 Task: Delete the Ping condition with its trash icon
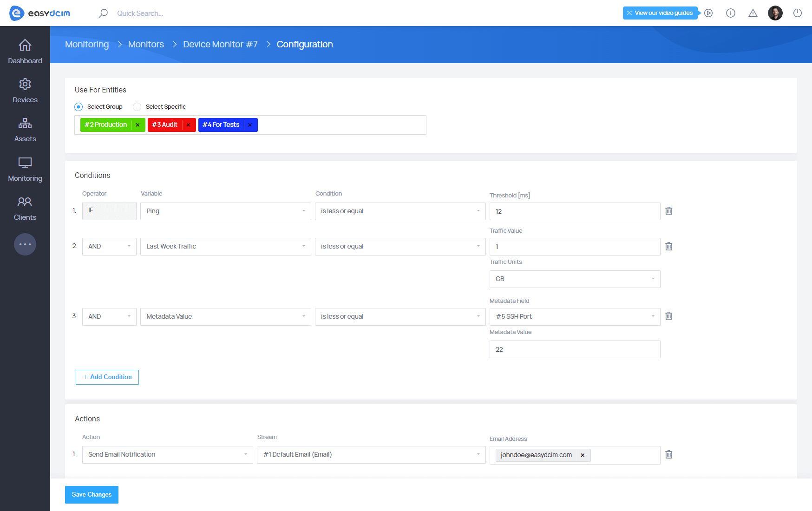[669, 211]
